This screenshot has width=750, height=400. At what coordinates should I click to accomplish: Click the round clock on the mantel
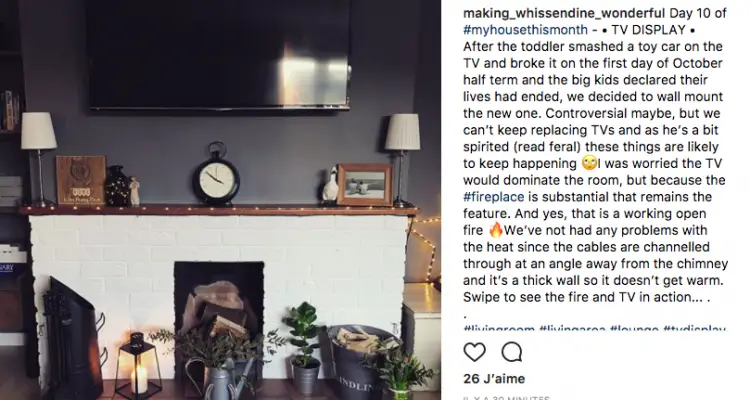tap(216, 175)
